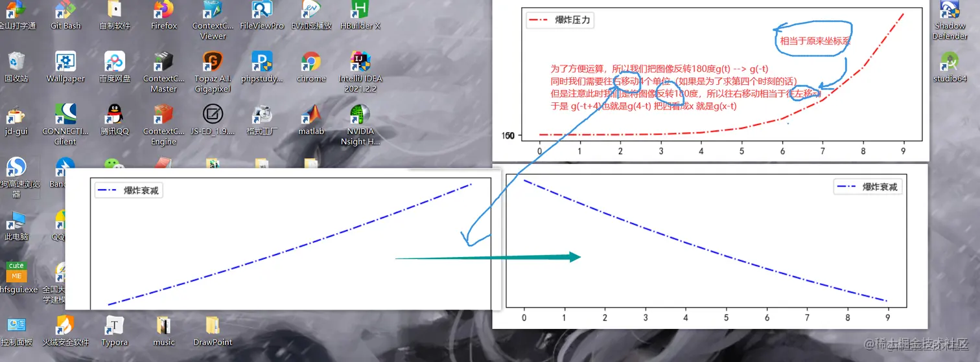
Task: Open the 腾讯QQ penguin icon
Action: [115, 120]
